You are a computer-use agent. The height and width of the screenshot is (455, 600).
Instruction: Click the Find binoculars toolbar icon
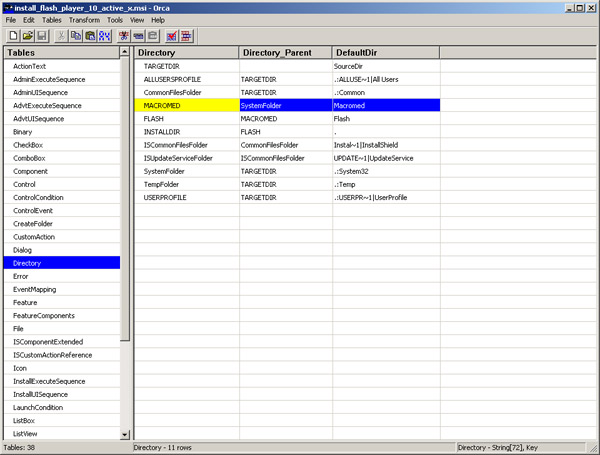(104, 36)
